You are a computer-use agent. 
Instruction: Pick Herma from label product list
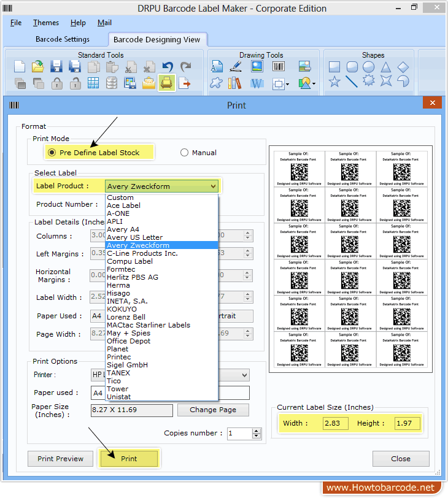click(x=161, y=285)
